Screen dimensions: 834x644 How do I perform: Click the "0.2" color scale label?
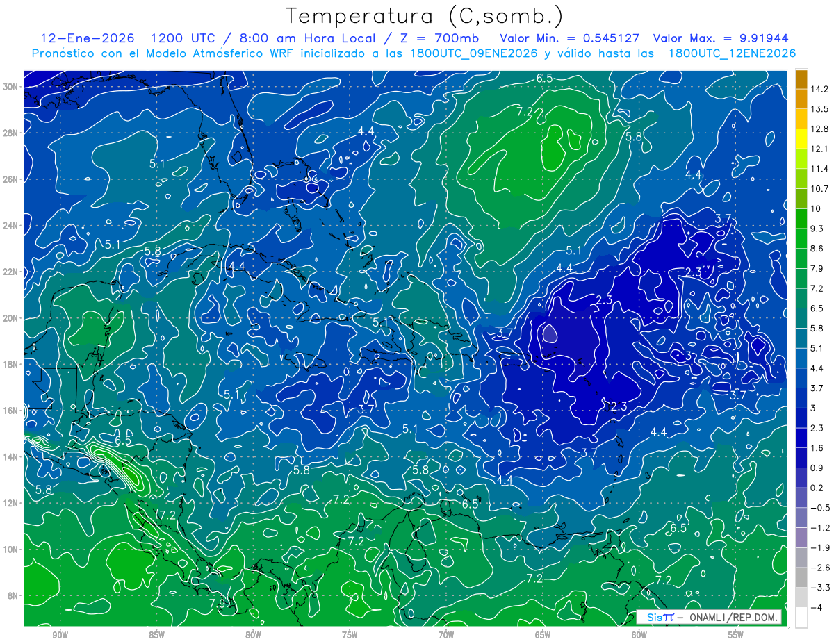[817, 488]
